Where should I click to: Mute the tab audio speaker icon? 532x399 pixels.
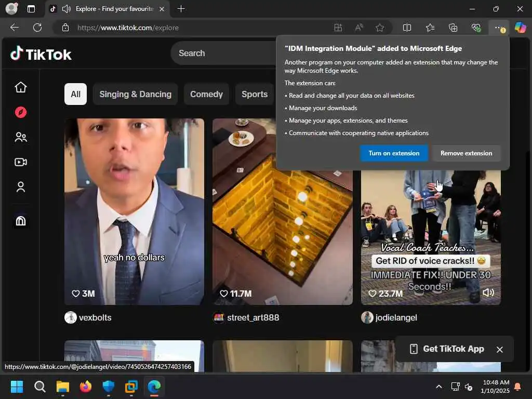(66, 9)
